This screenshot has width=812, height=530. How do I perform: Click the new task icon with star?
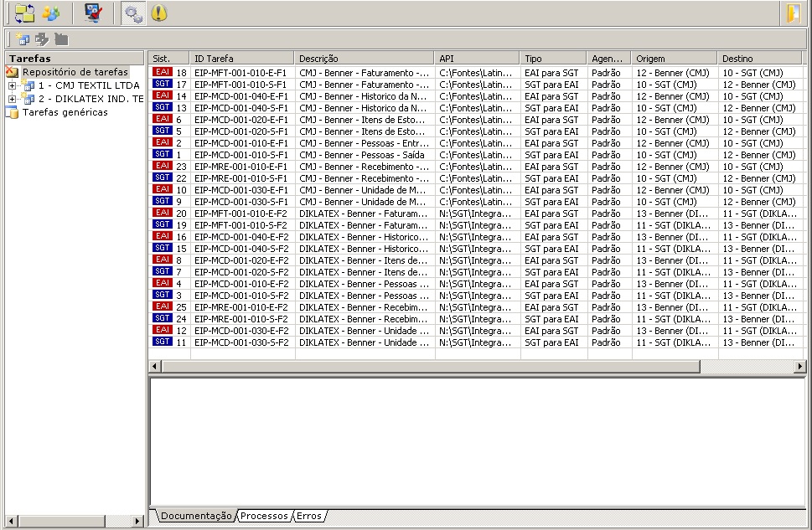(23, 39)
